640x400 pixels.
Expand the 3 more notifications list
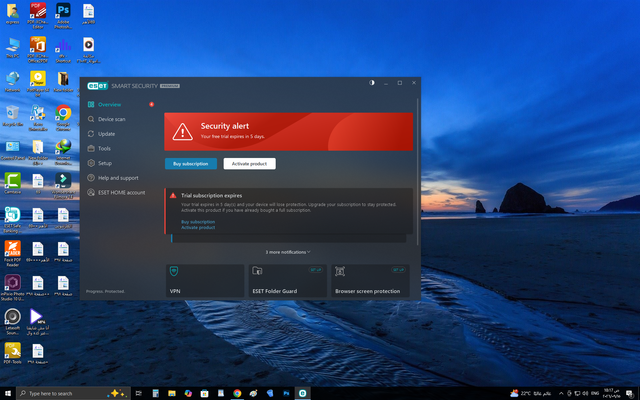coord(288,252)
